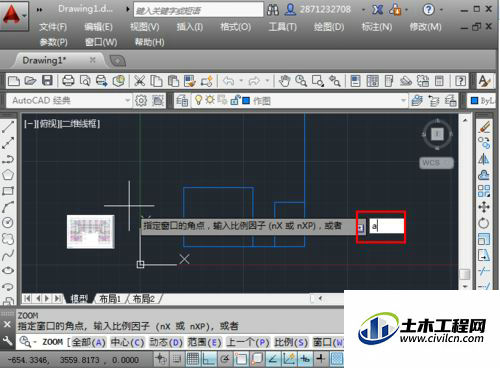This screenshot has width=500, height=368.
Task: Open the AutoCAD 经典 workspace dropdown
Action: click(69, 100)
